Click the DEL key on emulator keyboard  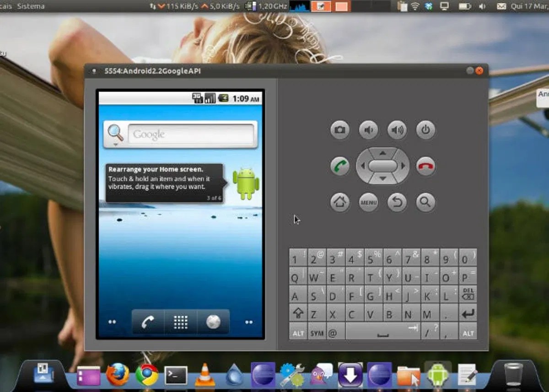point(468,294)
